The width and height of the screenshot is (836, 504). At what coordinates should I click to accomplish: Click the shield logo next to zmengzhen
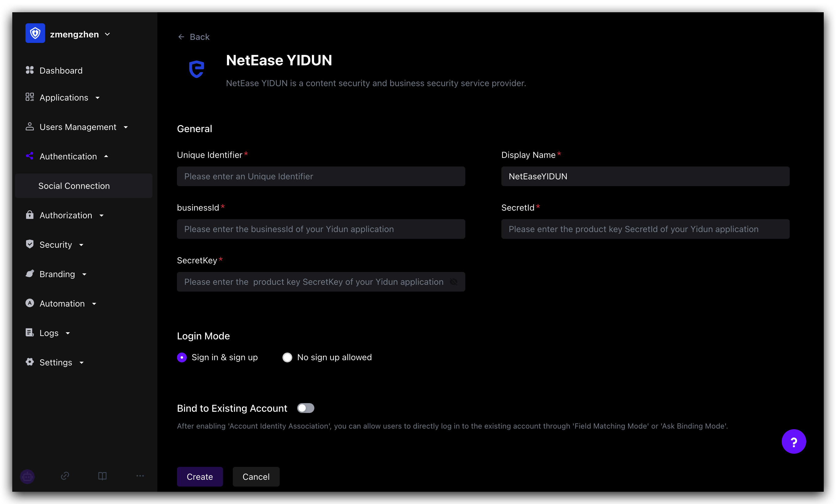tap(35, 33)
